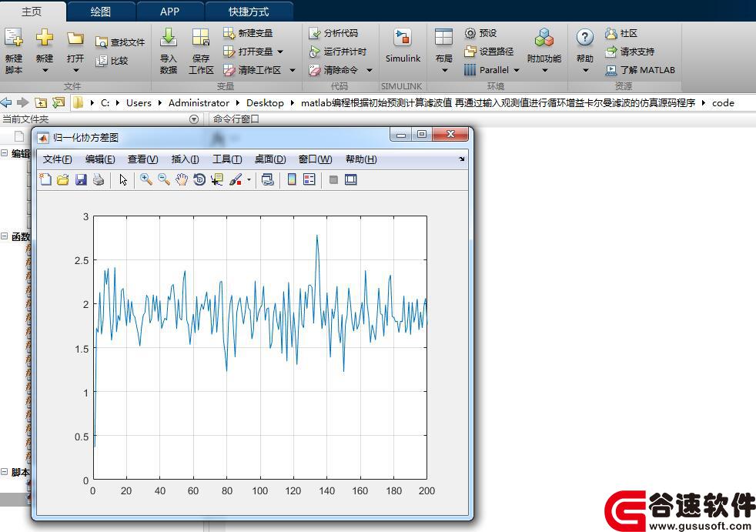The height and width of the screenshot is (532, 756).
Task: Open 查找文件 (Find Files)
Action: click(x=120, y=42)
